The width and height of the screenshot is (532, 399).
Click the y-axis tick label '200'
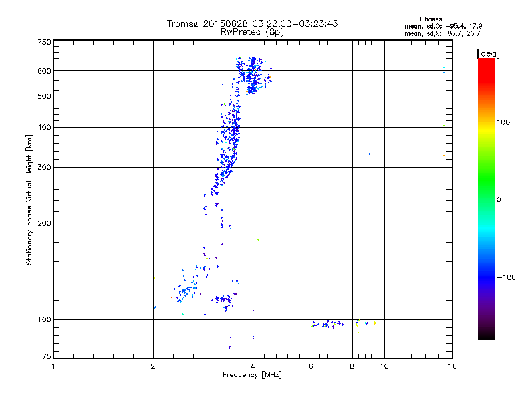[45, 223]
